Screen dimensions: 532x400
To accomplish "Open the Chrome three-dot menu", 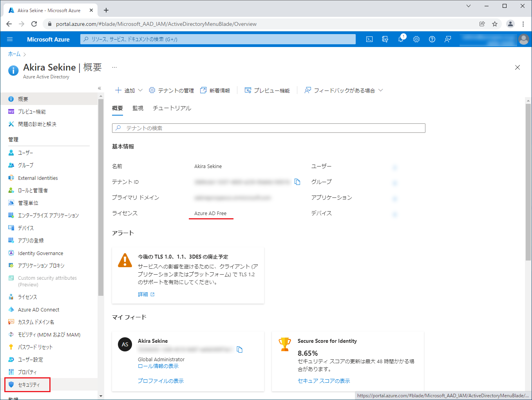I will click(523, 24).
